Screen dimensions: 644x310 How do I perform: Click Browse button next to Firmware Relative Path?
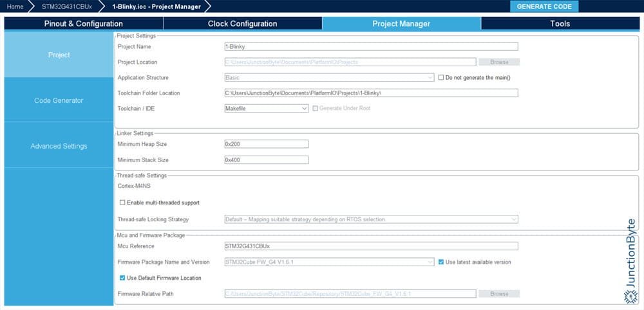[499, 293]
